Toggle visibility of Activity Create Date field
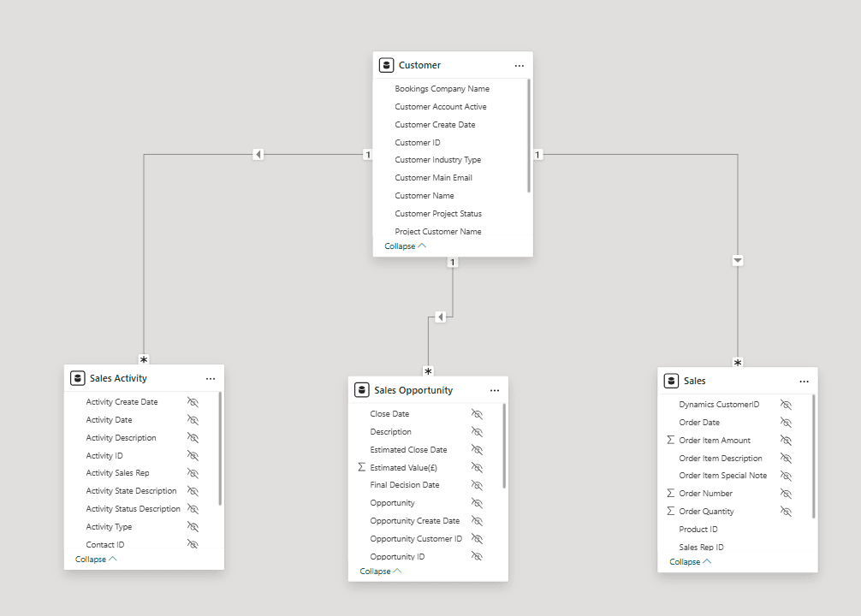861x616 pixels. pyautogui.click(x=193, y=402)
